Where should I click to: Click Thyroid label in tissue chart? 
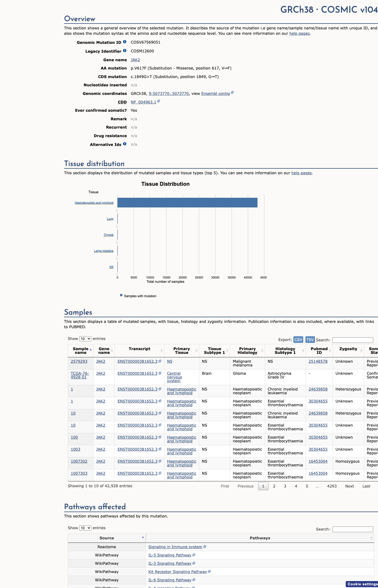pyautogui.click(x=108, y=235)
